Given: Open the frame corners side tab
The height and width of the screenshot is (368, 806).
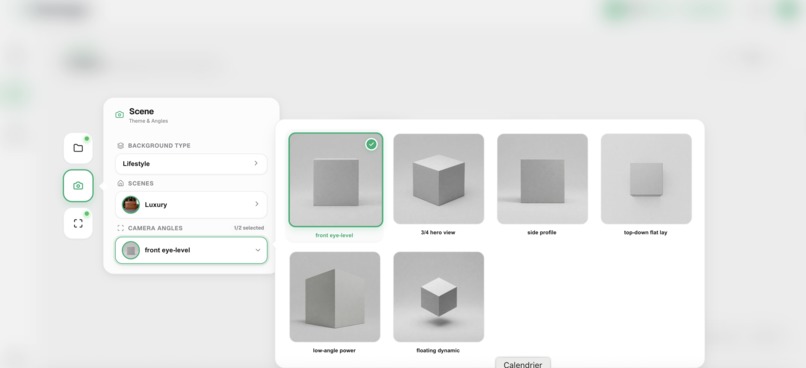Looking at the screenshot, I should click(x=78, y=223).
